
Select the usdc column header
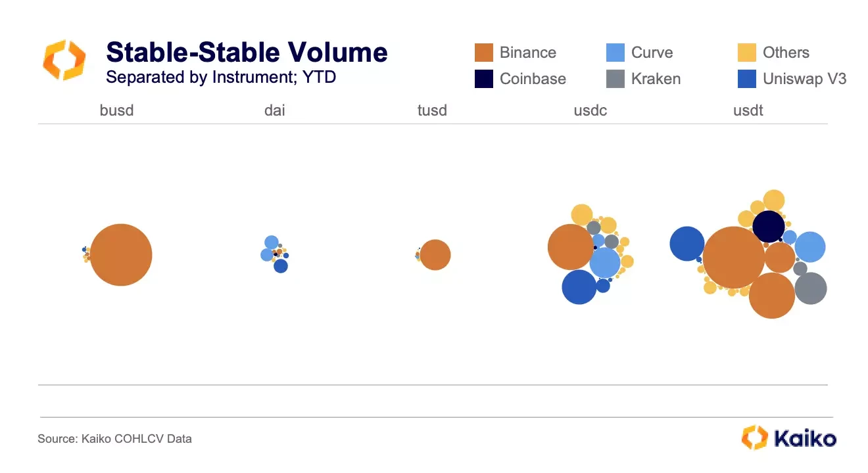(590, 110)
